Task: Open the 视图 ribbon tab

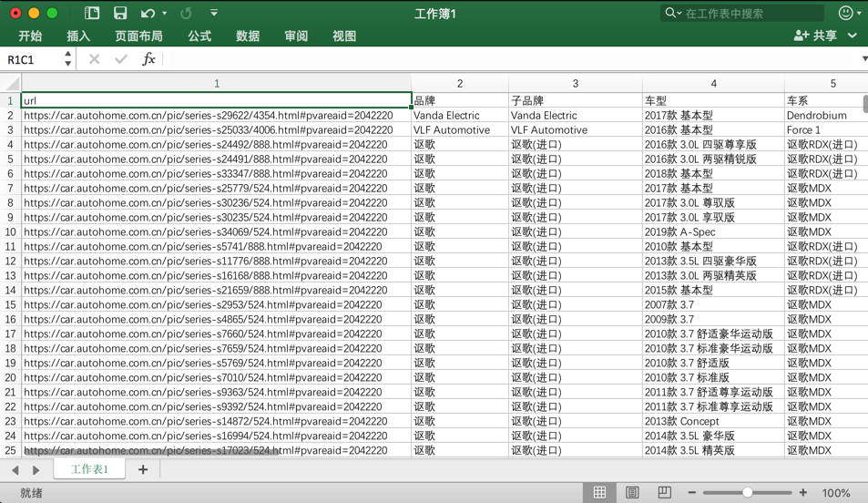Action: pyautogui.click(x=343, y=36)
